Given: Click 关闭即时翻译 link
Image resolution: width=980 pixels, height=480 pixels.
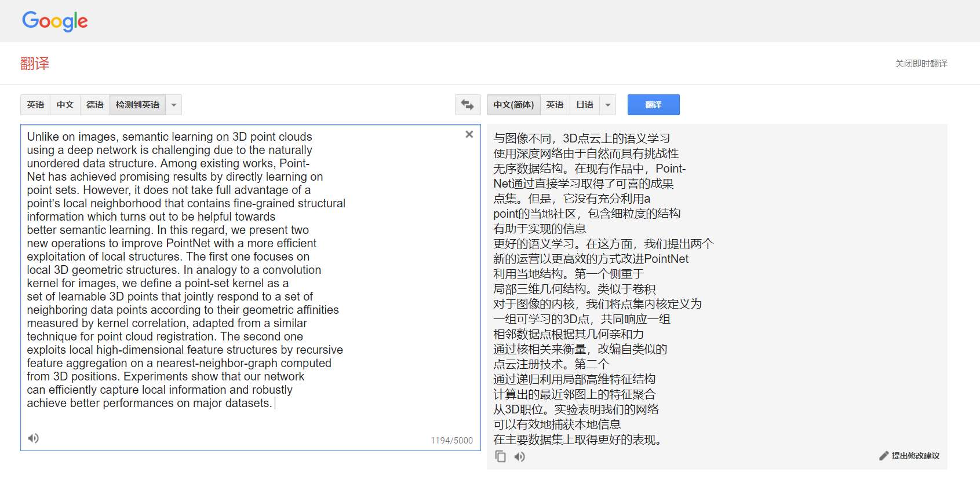Looking at the screenshot, I should (x=921, y=64).
